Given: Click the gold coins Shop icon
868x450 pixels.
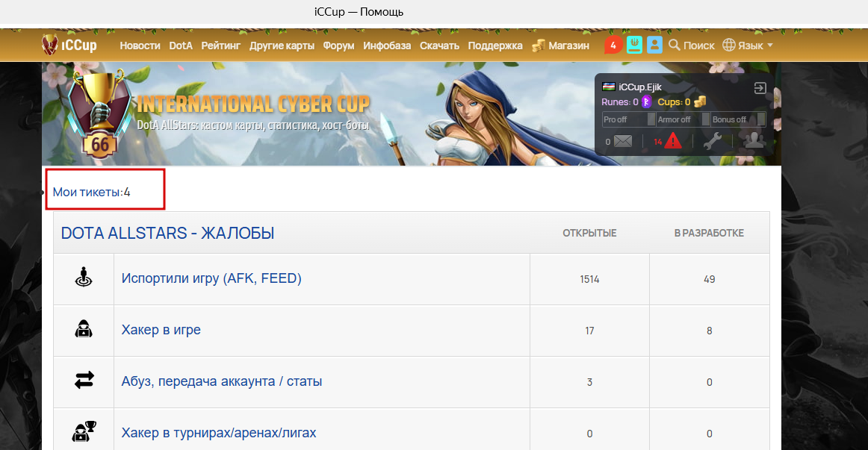Looking at the screenshot, I should tap(538, 46).
